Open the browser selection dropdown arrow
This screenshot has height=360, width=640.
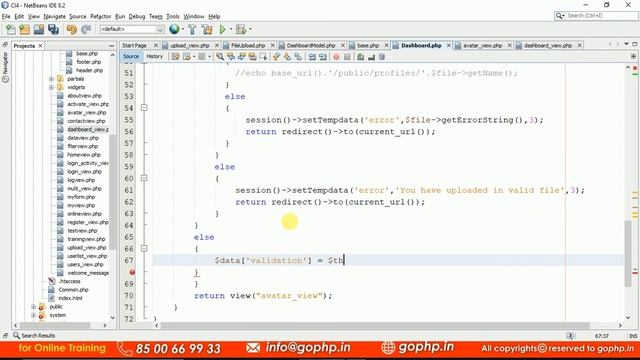tap(182, 29)
